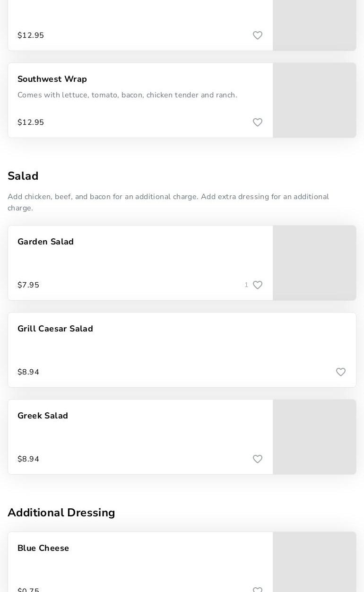
Task: Tap the heart on Garden Salad
Action: 258,285
